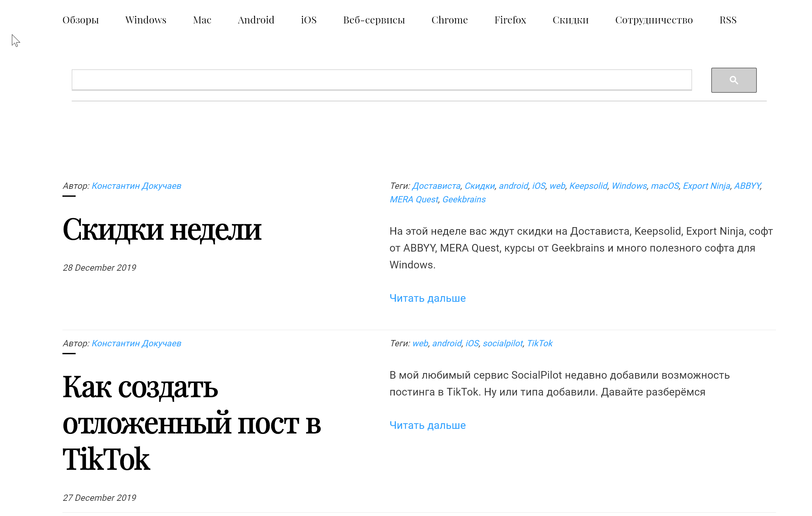Image resolution: width=812 pixels, height=516 pixels.
Task: Open the socialpilot tag
Action: click(502, 343)
